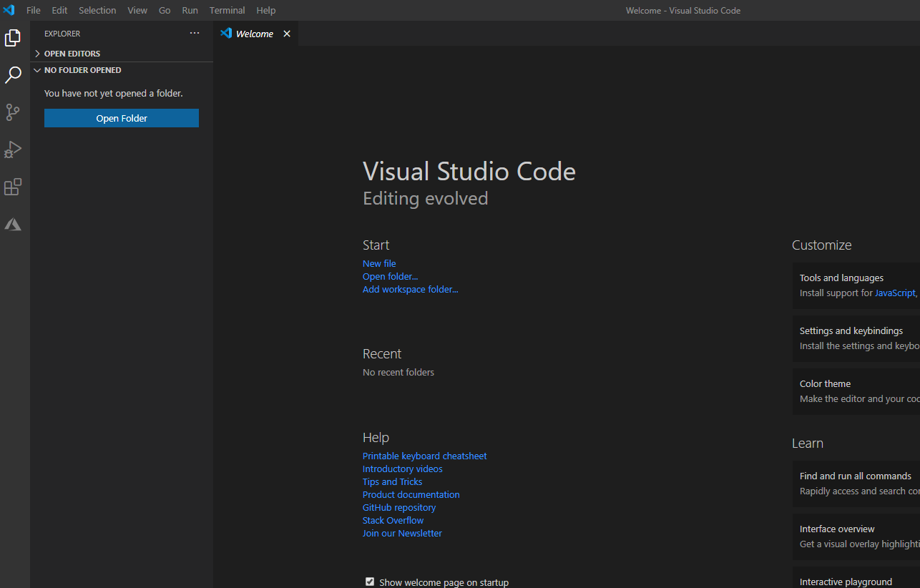
Task: Click the 'No recent folders' text
Action: click(398, 372)
